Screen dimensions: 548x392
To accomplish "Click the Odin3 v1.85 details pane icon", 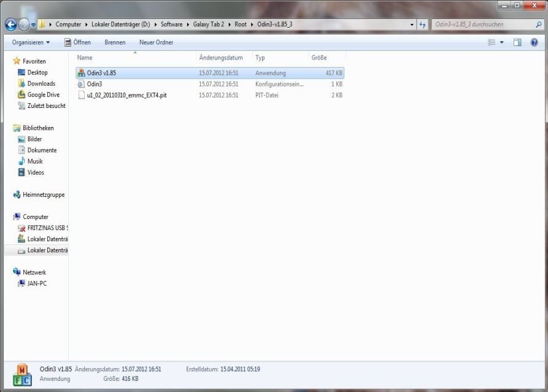I will click(22, 375).
